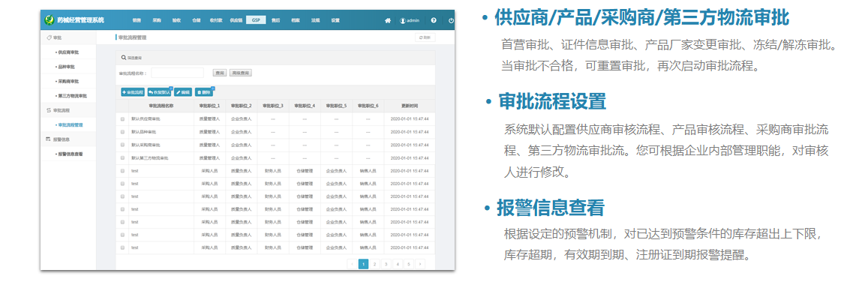Screen dimensions: 868x285
Task: Go to next page with the right arrow
Action: (x=421, y=264)
